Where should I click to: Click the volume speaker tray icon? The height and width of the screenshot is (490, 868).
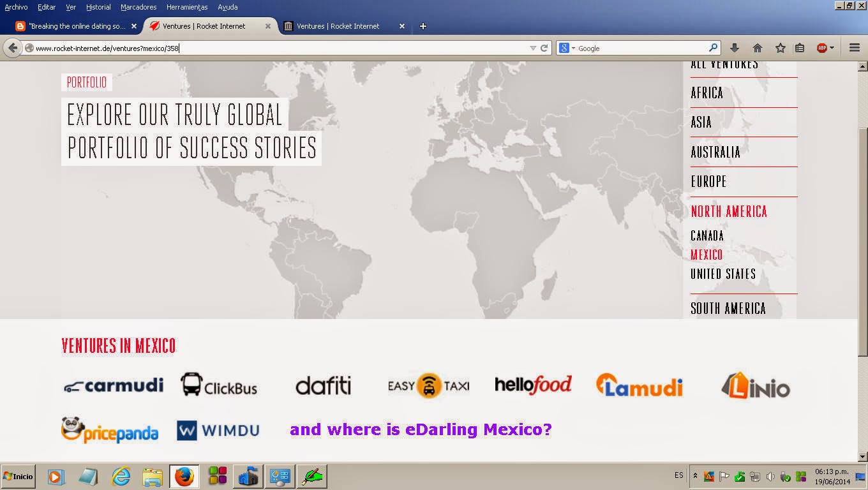[x=770, y=477]
